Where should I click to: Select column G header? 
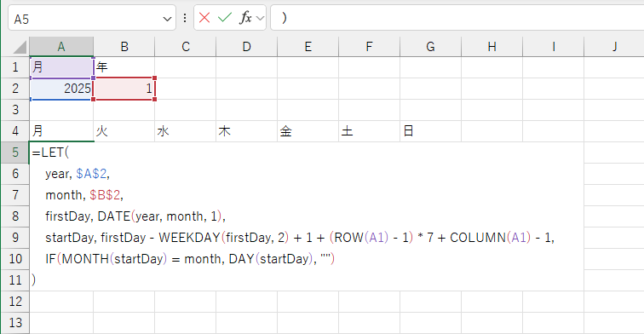(x=430, y=47)
